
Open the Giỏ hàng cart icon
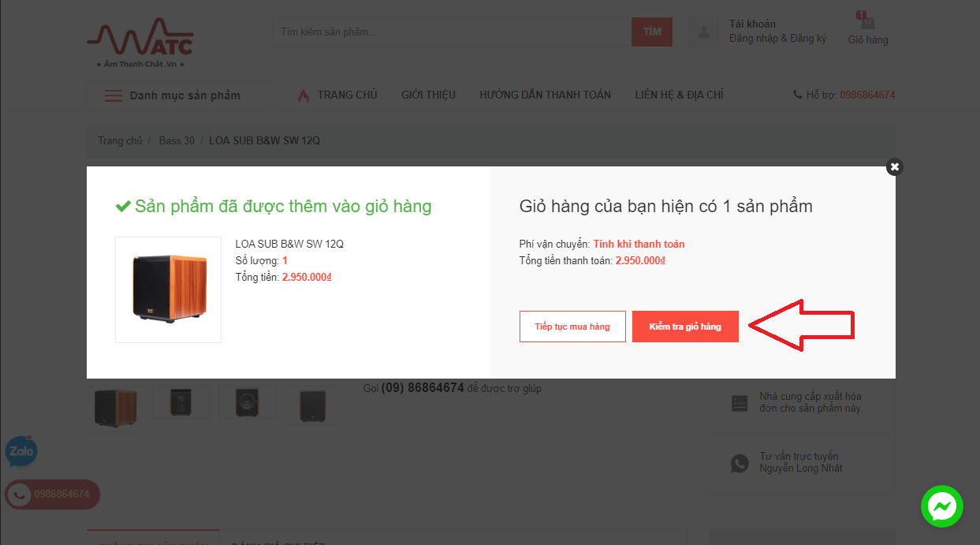point(867,28)
